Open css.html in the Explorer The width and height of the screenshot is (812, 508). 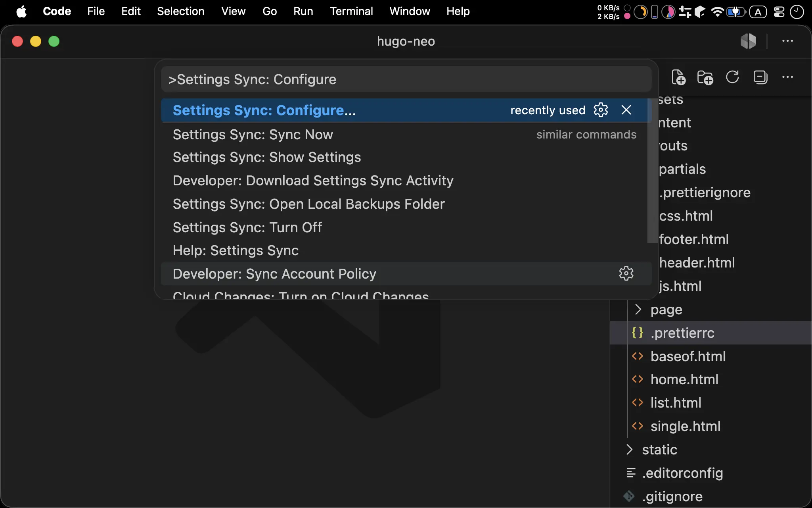click(686, 216)
